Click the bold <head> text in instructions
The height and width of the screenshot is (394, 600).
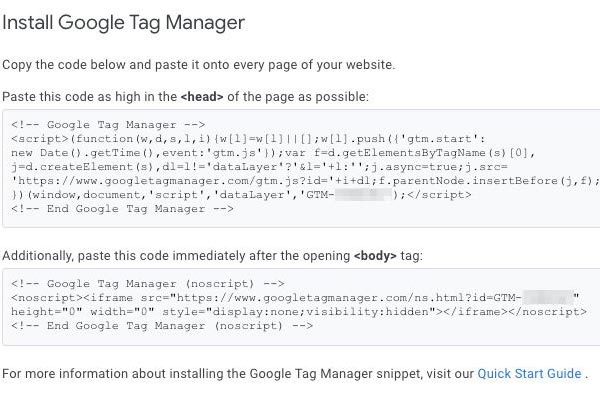[x=202, y=97]
